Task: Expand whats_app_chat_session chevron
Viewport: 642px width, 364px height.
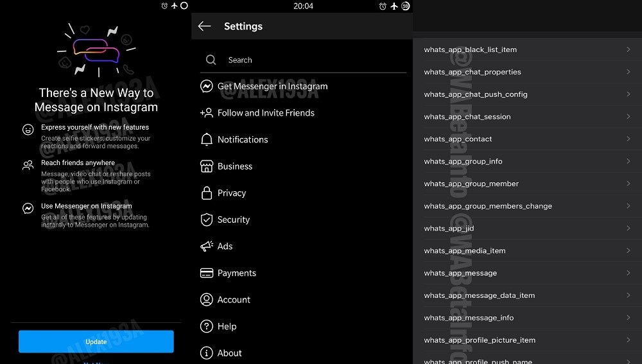Action: coord(628,116)
